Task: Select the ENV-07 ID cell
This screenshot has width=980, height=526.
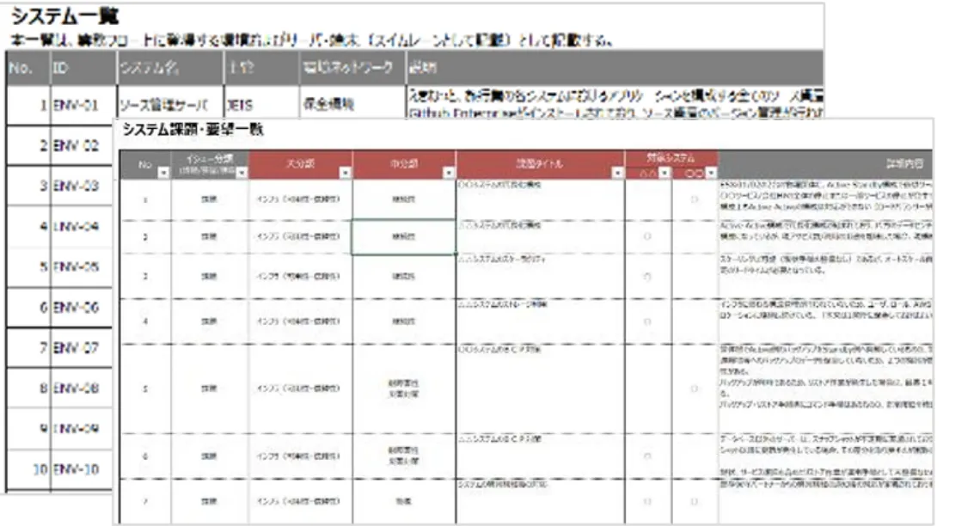Action: [82, 347]
